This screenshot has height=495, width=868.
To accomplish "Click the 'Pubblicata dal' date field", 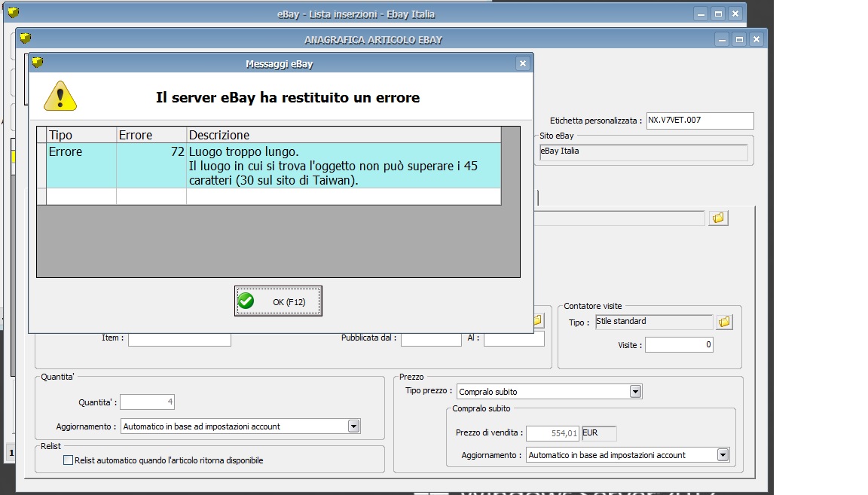I will click(431, 339).
